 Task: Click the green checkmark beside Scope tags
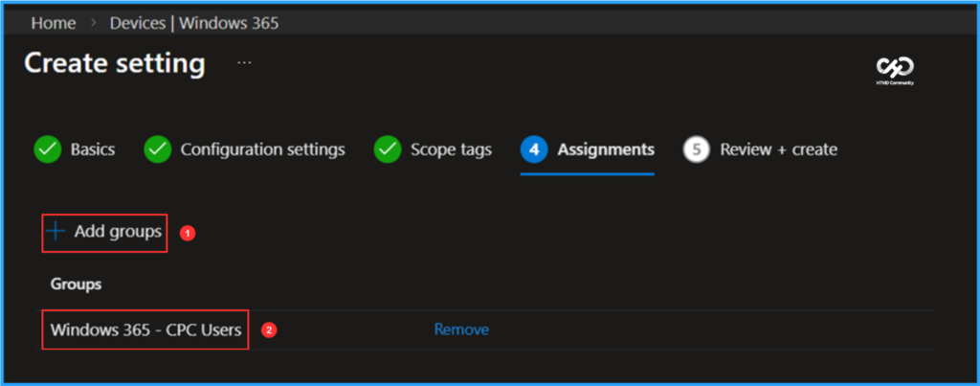(x=388, y=149)
